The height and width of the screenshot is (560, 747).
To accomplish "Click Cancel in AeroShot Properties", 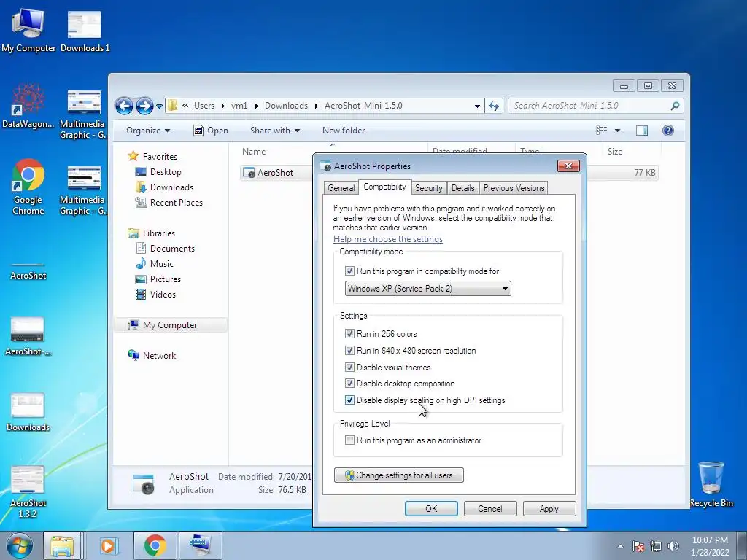I will click(x=489, y=508).
